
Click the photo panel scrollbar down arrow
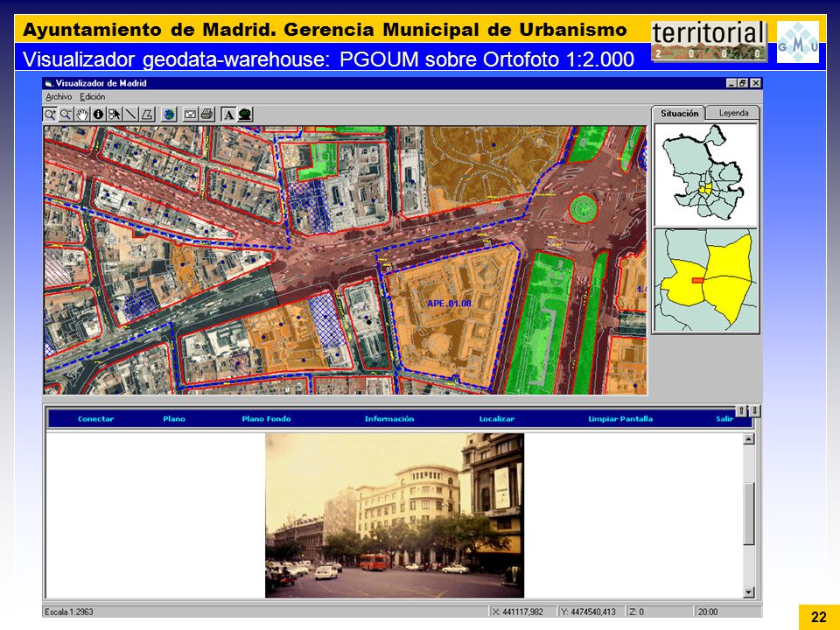pyautogui.click(x=749, y=592)
